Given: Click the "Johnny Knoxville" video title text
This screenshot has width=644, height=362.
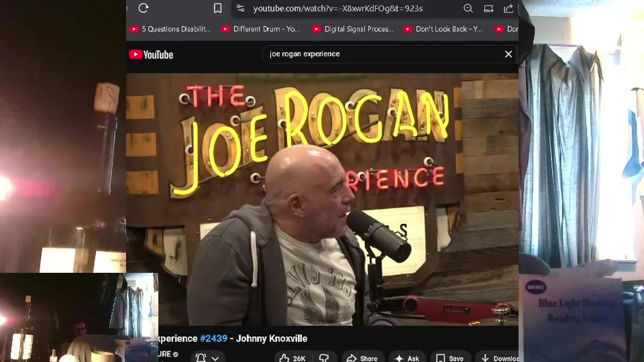Looking at the screenshot, I should click(272, 338).
